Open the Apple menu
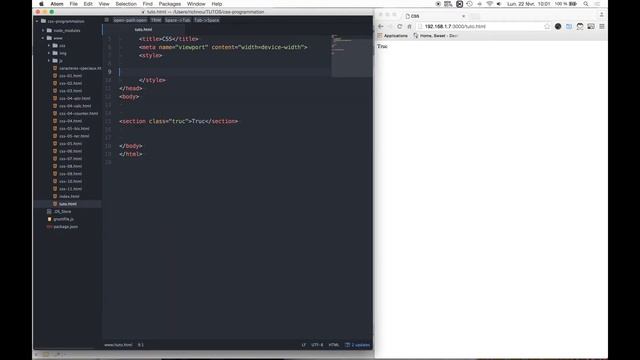 click(41, 4)
